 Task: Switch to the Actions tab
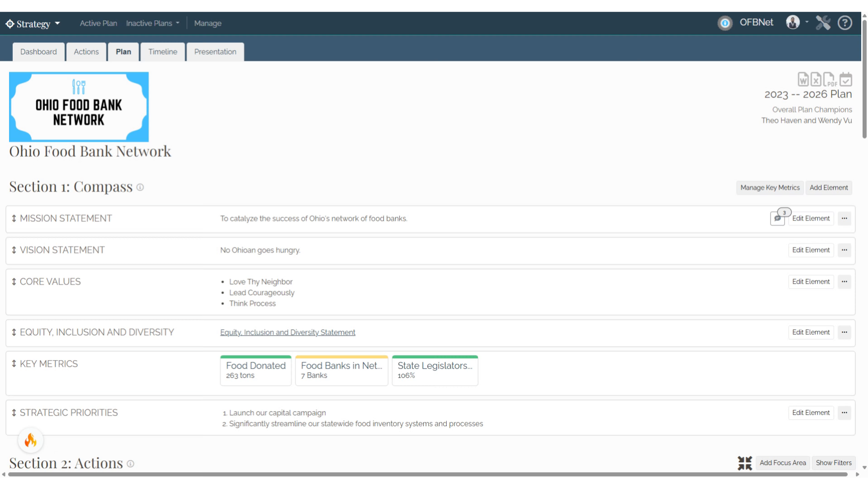(86, 52)
